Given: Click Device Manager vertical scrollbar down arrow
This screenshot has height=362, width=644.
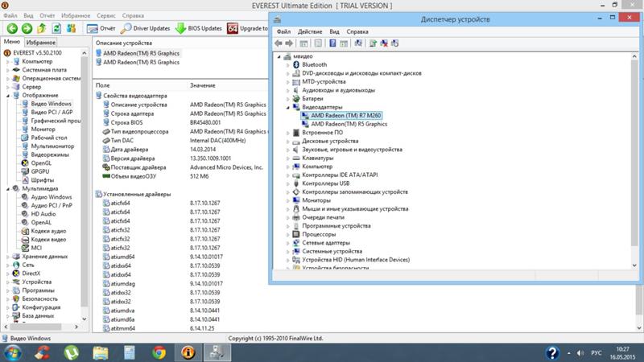Looking at the screenshot, I should pyautogui.click(x=634, y=265).
